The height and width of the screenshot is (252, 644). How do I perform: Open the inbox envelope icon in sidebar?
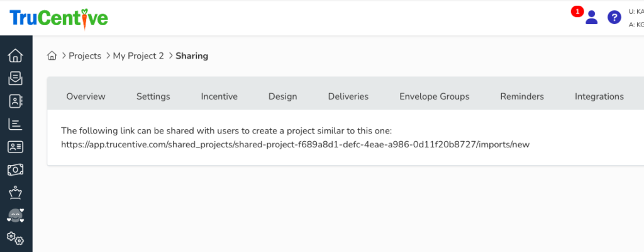(x=15, y=78)
